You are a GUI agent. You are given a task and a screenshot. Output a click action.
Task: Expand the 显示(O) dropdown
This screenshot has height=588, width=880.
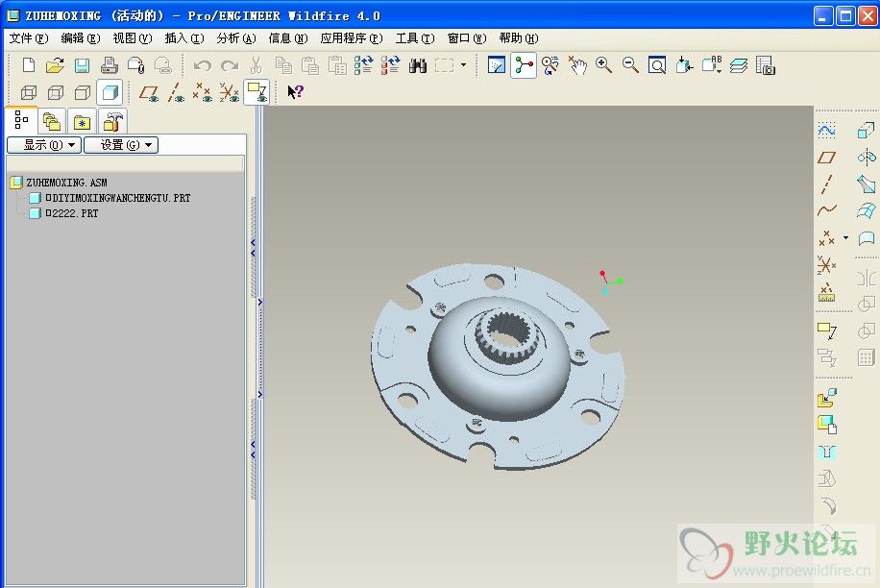(44, 145)
